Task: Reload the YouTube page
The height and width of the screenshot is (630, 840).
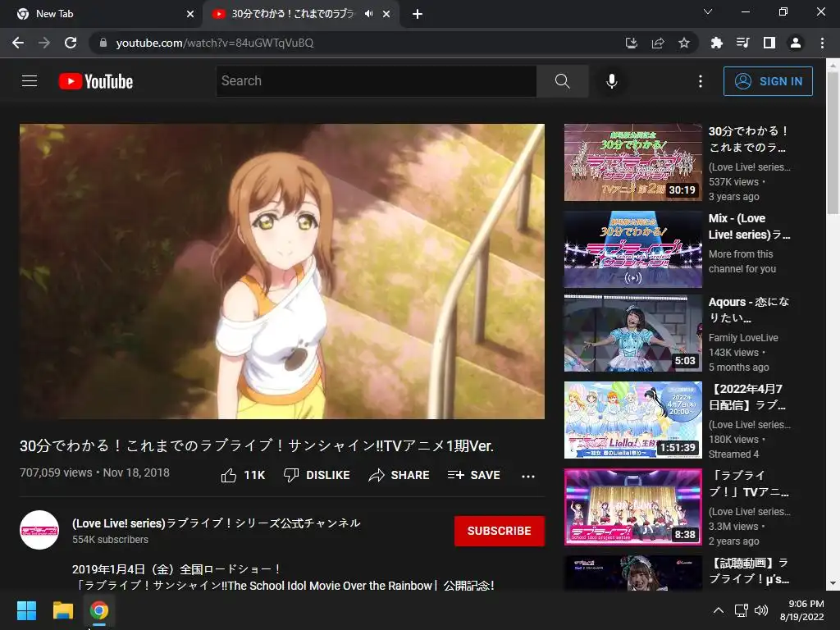Action: click(x=71, y=43)
